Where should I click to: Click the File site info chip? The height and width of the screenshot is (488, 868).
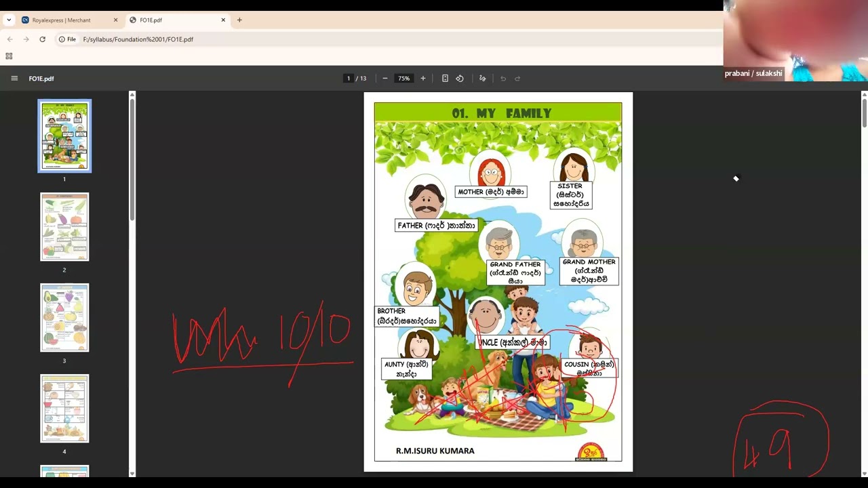coord(67,39)
